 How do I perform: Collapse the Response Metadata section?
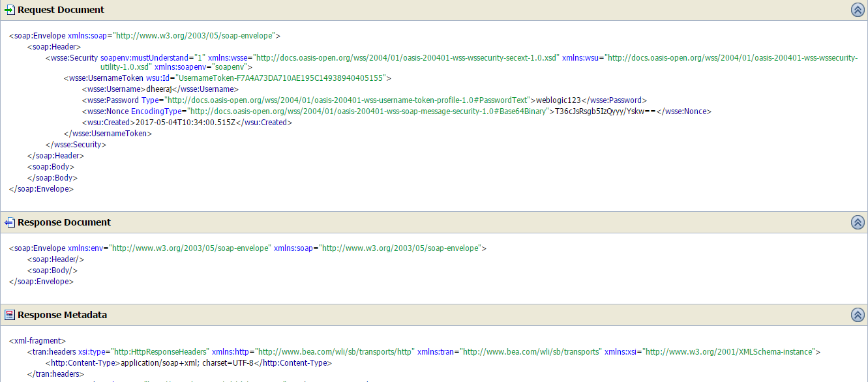tap(858, 314)
